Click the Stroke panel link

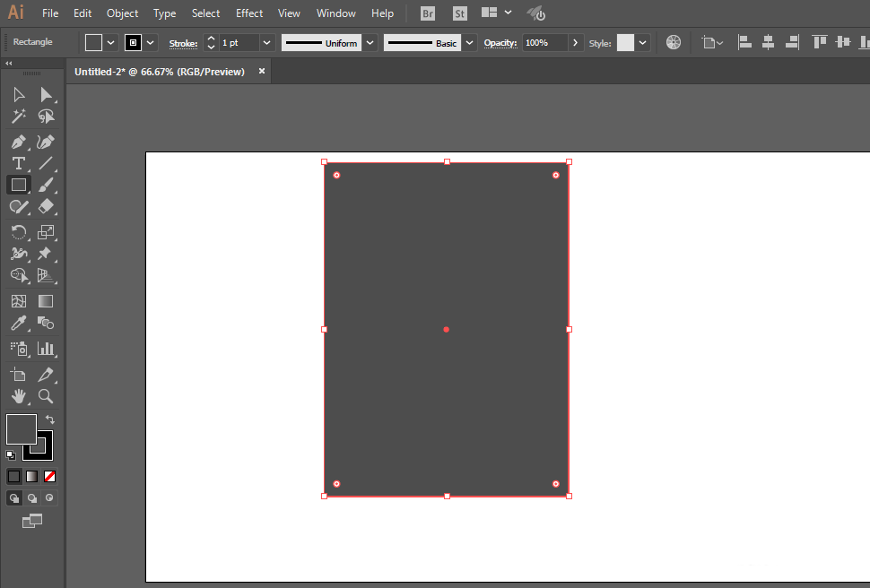point(183,43)
